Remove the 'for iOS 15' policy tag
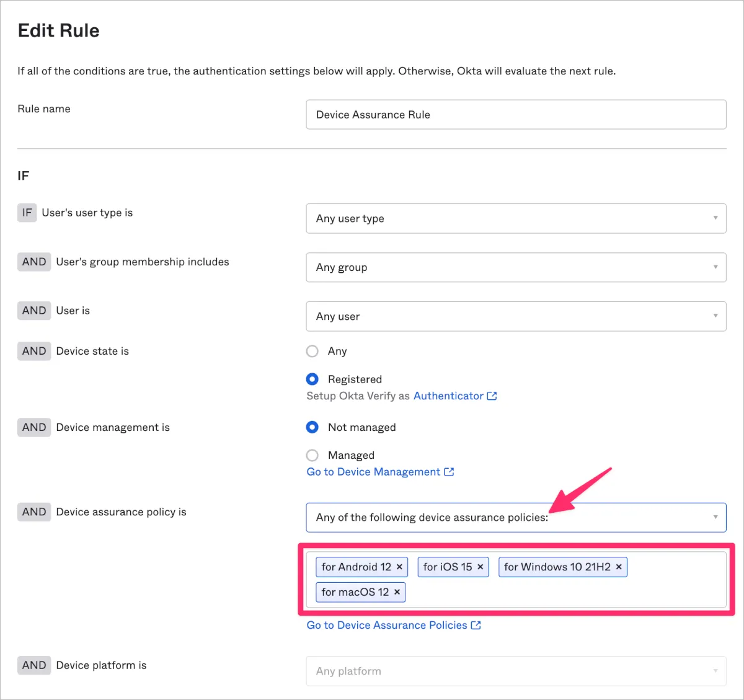The width and height of the screenshot is (744, 700). 480,567
